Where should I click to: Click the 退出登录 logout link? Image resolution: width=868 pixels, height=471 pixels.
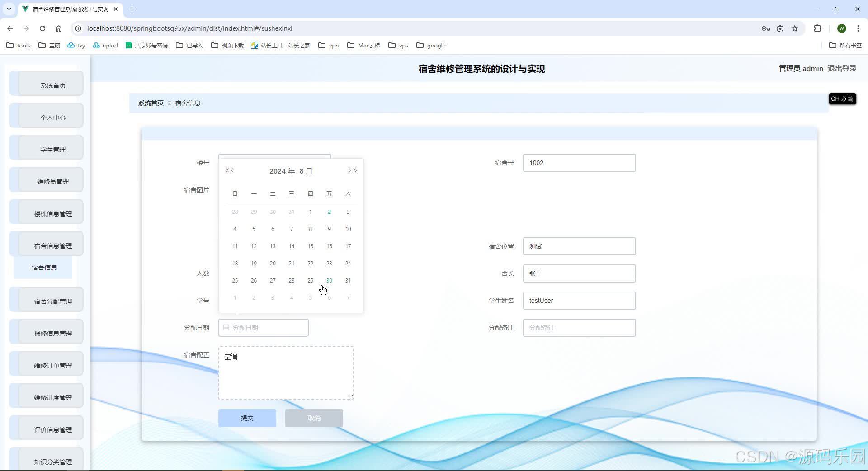(842, 68)
